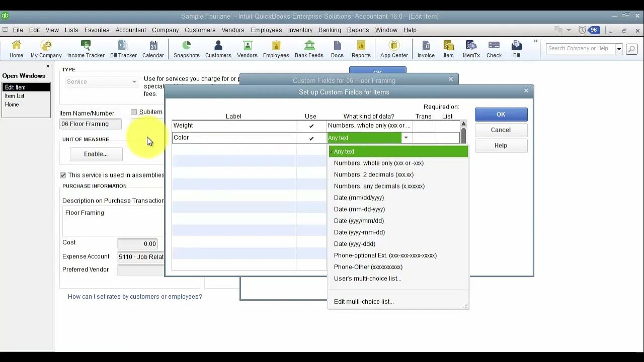The height and width of the screenshot is (362, 644).
Task: Toggle 'This service is used in assemblies' checkbox
Action: [63, 175]
